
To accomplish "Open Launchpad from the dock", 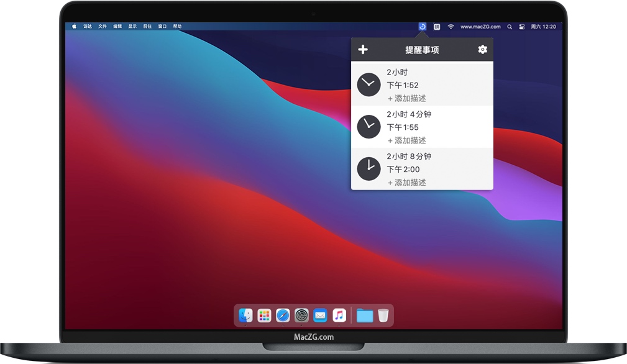I will (265, 316).
